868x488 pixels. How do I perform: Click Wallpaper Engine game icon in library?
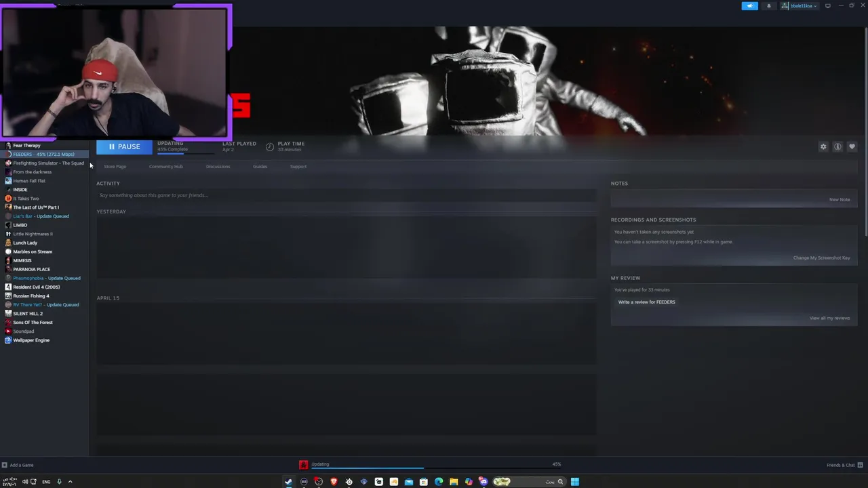[7, 340]
